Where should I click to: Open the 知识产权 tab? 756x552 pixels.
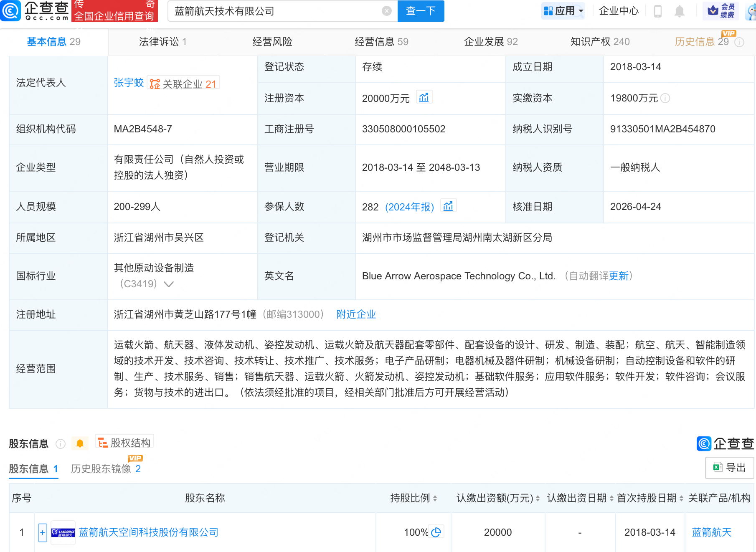[x=600, y=42]
